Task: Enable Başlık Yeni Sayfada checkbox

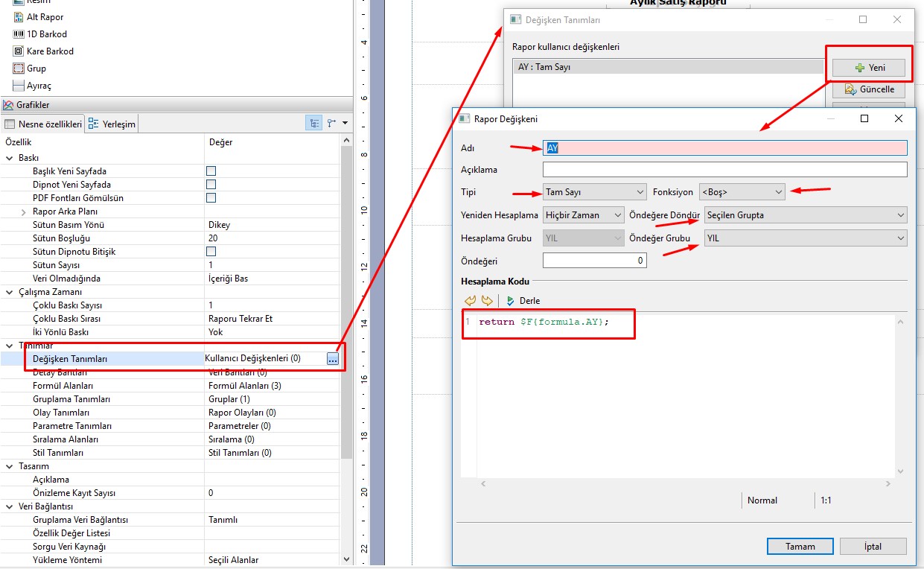Action: [x=211, y=171]
